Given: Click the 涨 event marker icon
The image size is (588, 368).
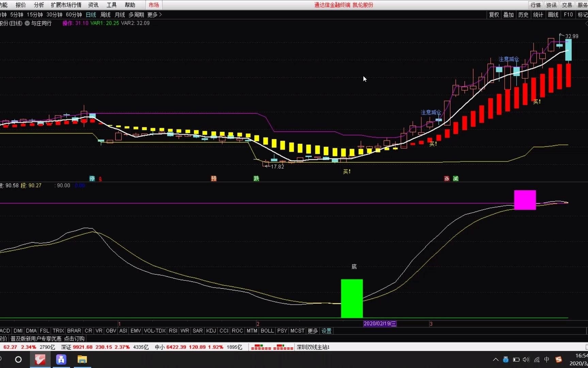Looking at the screenshot, I should click(x=447, y=179).
